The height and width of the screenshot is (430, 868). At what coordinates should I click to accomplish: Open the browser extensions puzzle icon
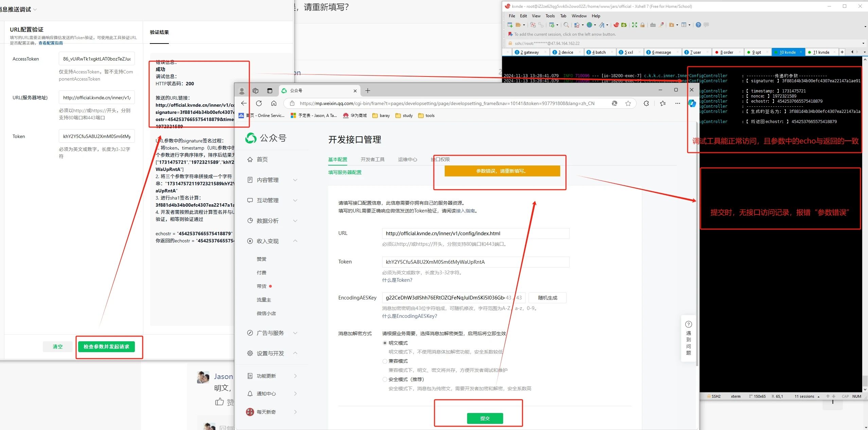(x=646, y=103)
